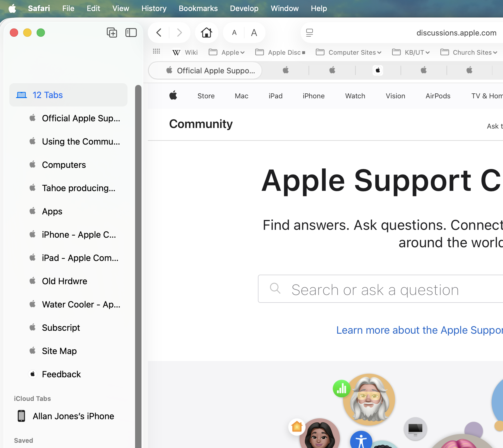
Task: Click the magnifying glass search icon
Action: click(x=275, y=288)
